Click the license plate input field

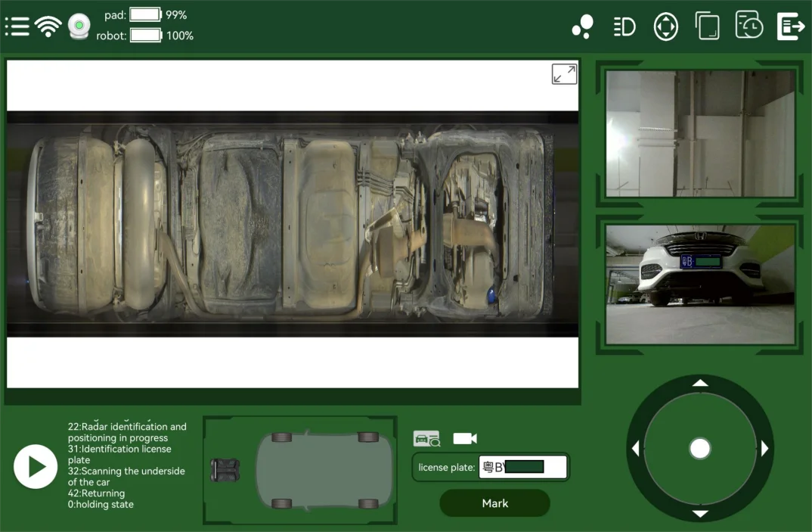[x=522, y=467]
